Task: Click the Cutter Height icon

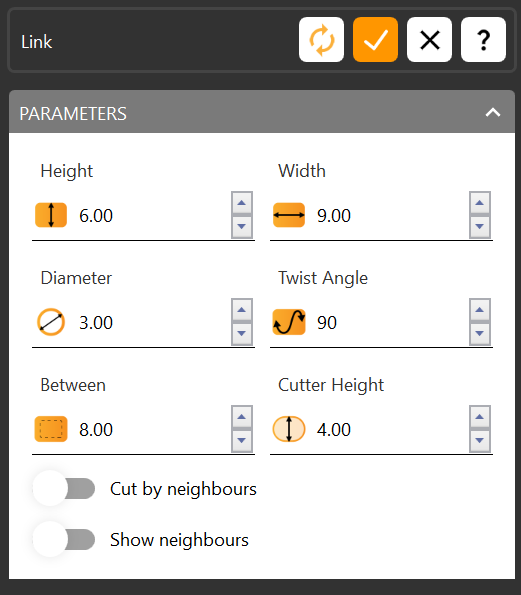Action: 289,429
